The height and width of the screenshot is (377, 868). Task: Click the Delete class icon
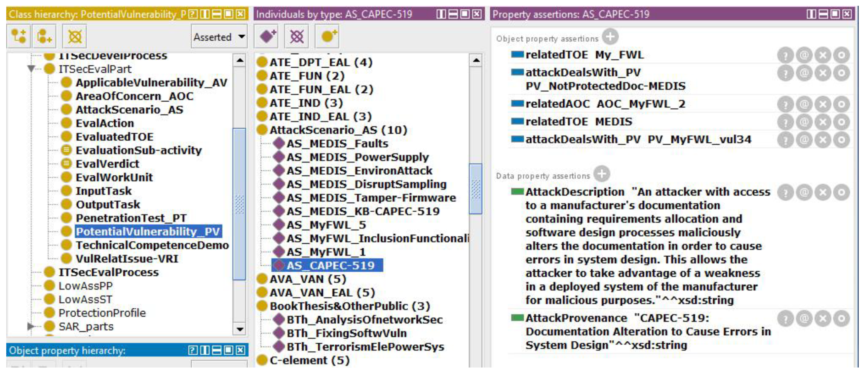[x=74, y=36]
